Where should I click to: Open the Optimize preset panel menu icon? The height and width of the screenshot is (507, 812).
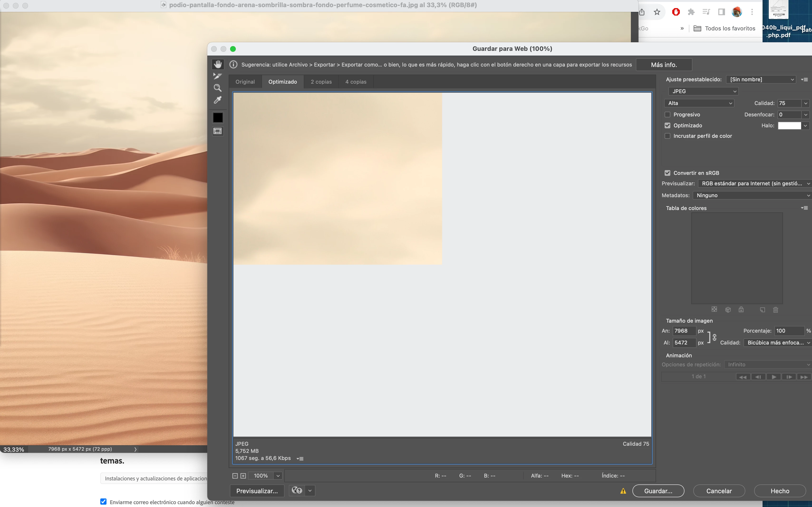pyautogui.click(x=804, y=79)
